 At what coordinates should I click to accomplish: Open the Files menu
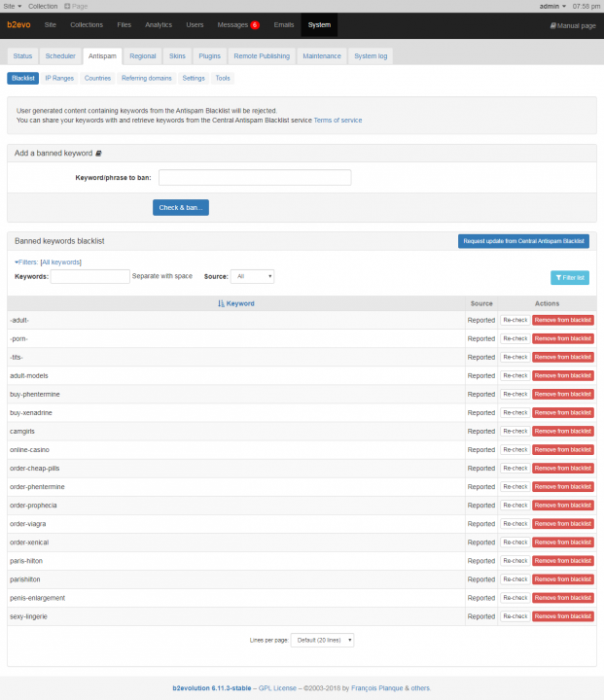pos(124,25)
